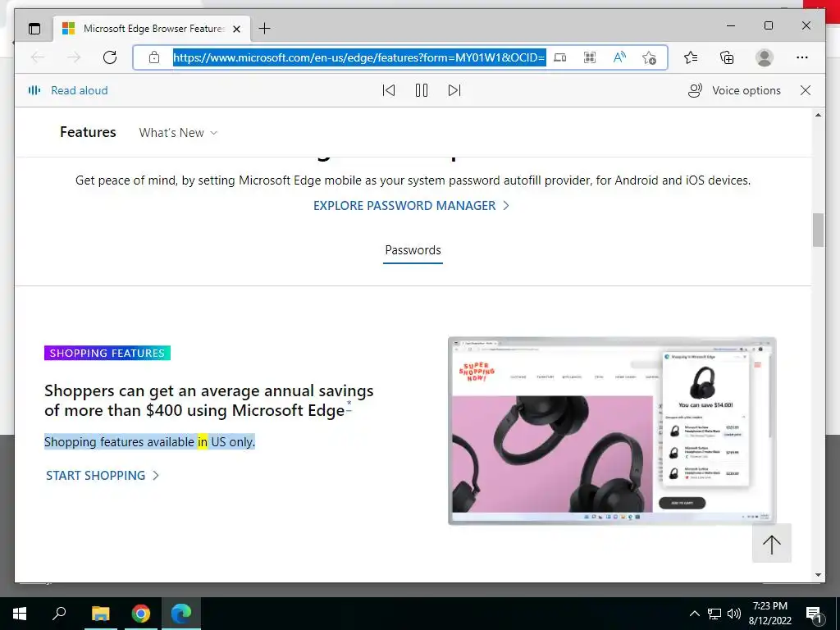
Task: Click the back-to-top arrow button
Action: coord(771,543)
